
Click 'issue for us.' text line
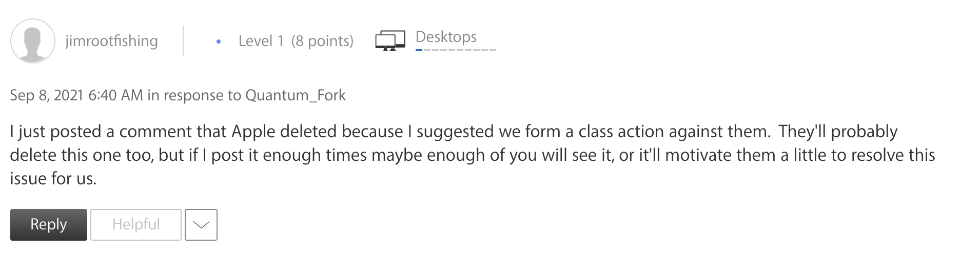(53, 178)
